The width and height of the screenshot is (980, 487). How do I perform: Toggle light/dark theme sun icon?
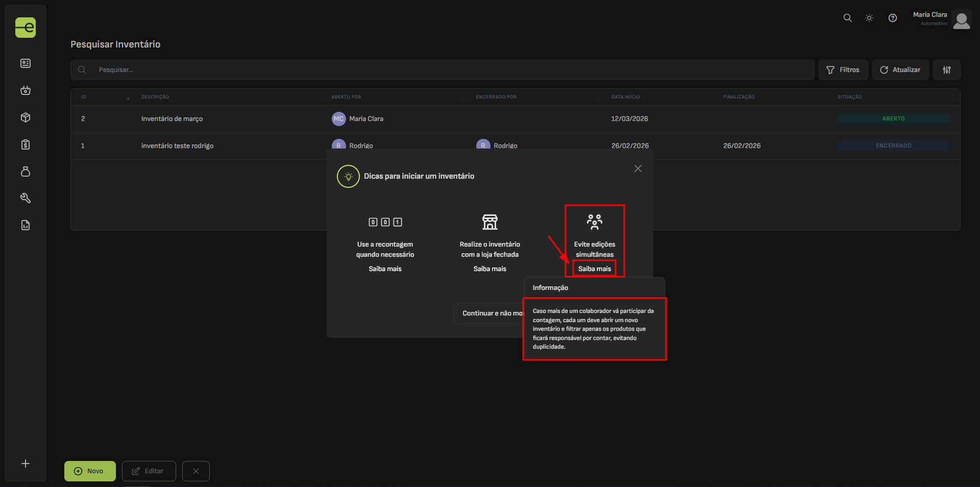tap(869, 18)
